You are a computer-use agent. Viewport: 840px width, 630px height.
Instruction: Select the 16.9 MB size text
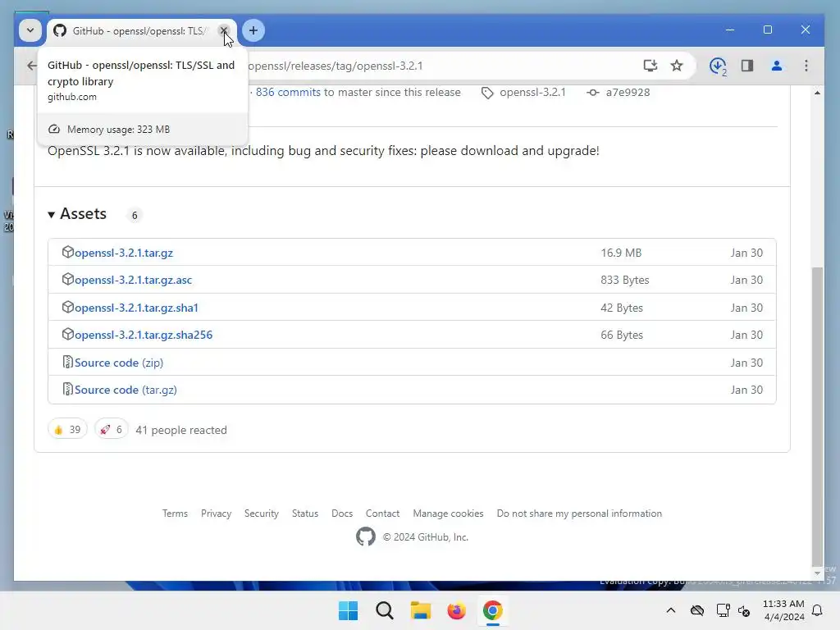(x=621, y=253)
